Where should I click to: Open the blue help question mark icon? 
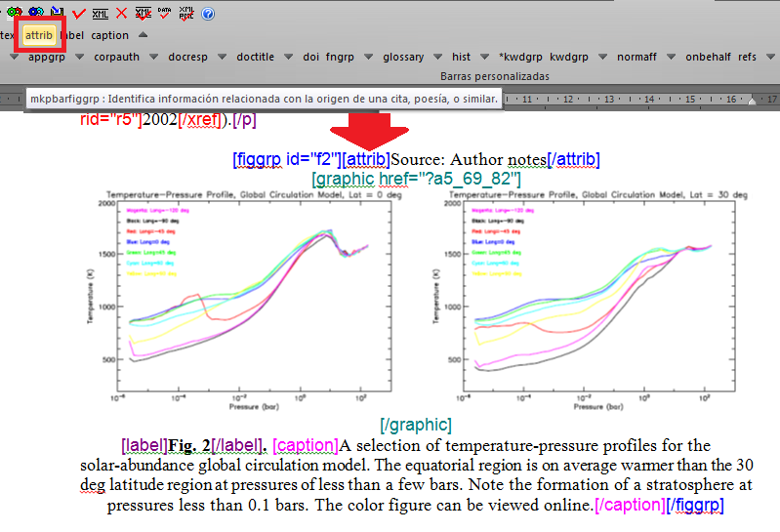coord(208,14)
